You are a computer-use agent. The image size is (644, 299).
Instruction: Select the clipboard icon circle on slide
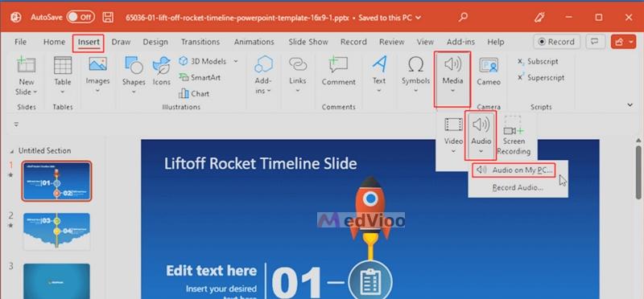tap(370, 281)
